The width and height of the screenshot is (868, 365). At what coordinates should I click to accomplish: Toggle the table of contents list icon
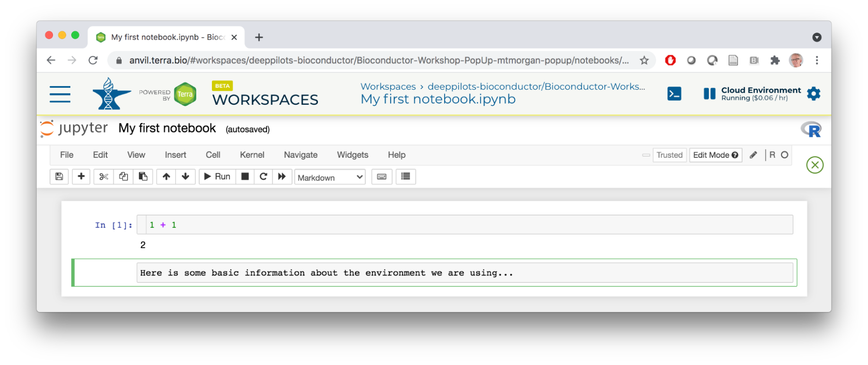[406, 176]
